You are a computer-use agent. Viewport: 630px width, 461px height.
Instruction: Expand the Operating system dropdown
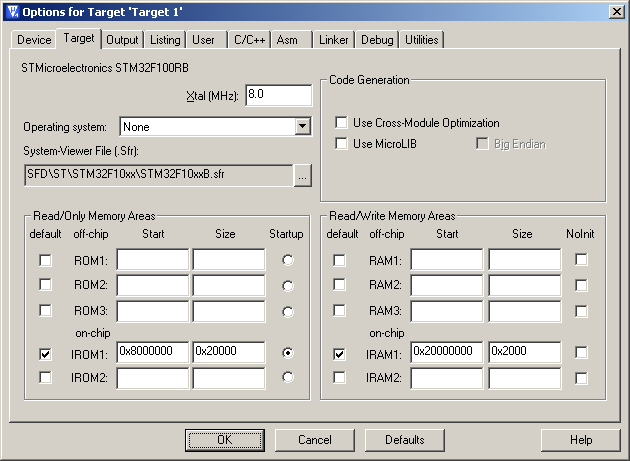[x=303, y=127]
